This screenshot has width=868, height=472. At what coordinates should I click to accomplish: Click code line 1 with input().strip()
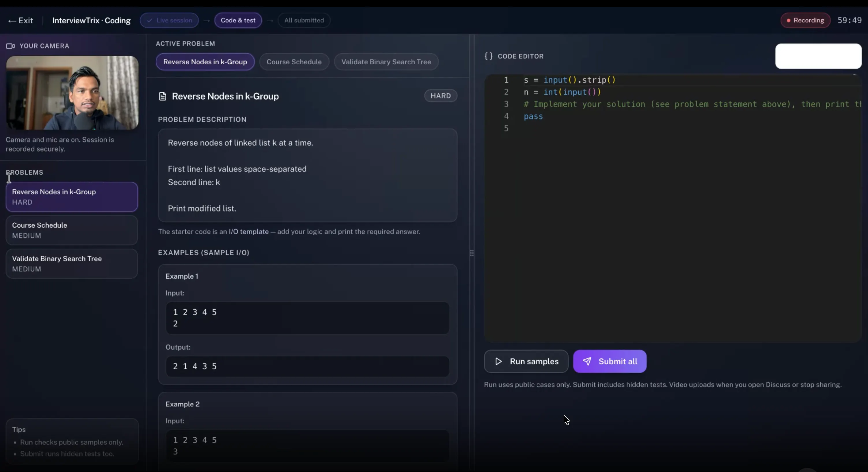(569, 80)
